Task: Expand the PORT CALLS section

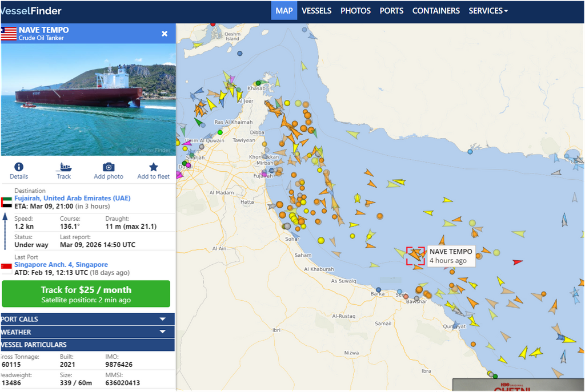Action: (x=87, y=319)
